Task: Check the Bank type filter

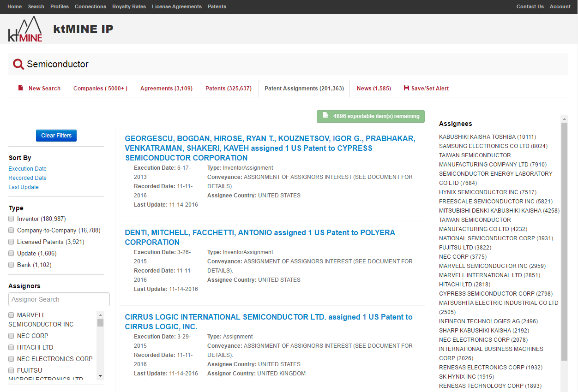Action: coord(11,265)
